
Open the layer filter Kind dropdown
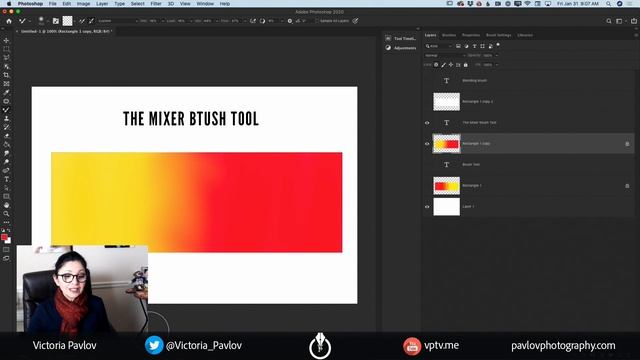438,46
